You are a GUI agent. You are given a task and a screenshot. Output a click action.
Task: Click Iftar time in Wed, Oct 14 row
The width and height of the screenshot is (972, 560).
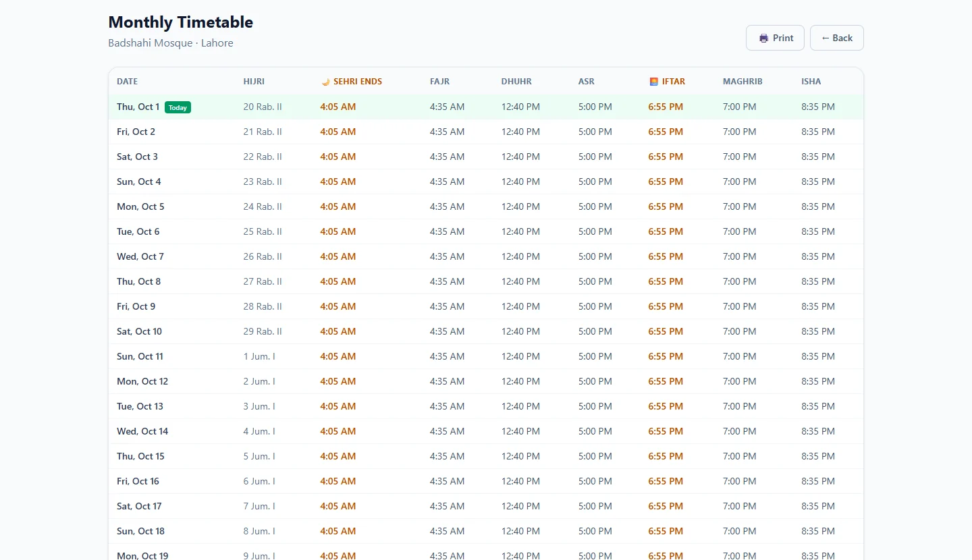point(666,431)
